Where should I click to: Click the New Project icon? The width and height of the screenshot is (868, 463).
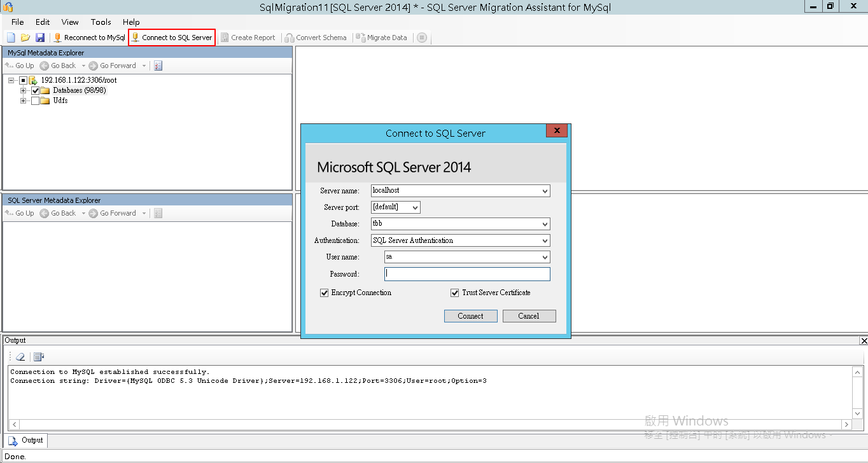11,38
